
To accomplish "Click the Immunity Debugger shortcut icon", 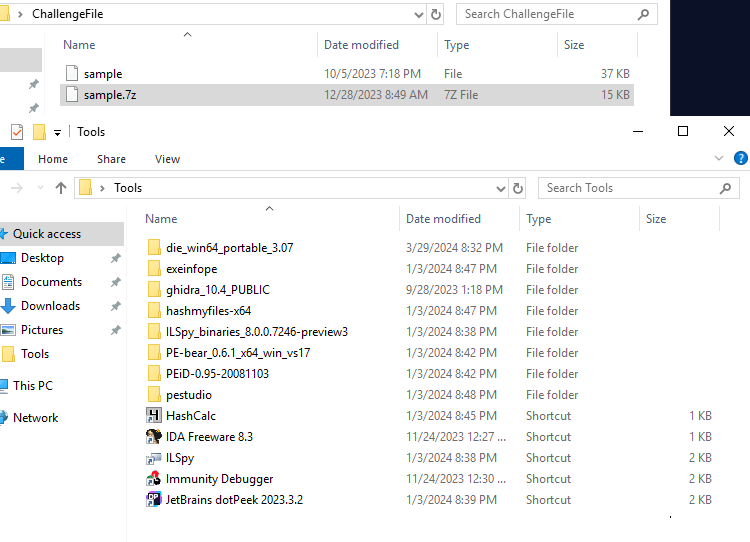I will click(x=154, y=479).
